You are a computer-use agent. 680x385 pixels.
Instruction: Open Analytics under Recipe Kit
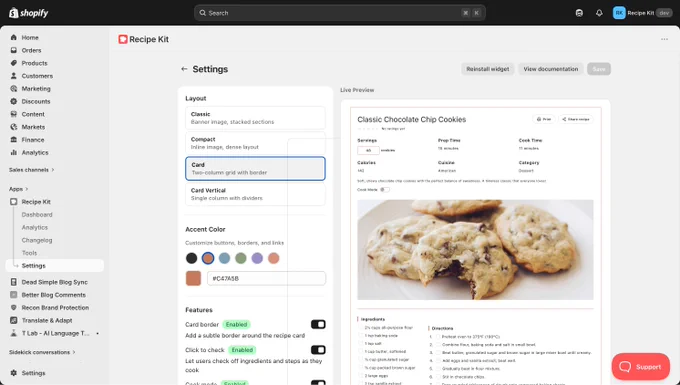(x=35, y=227)
